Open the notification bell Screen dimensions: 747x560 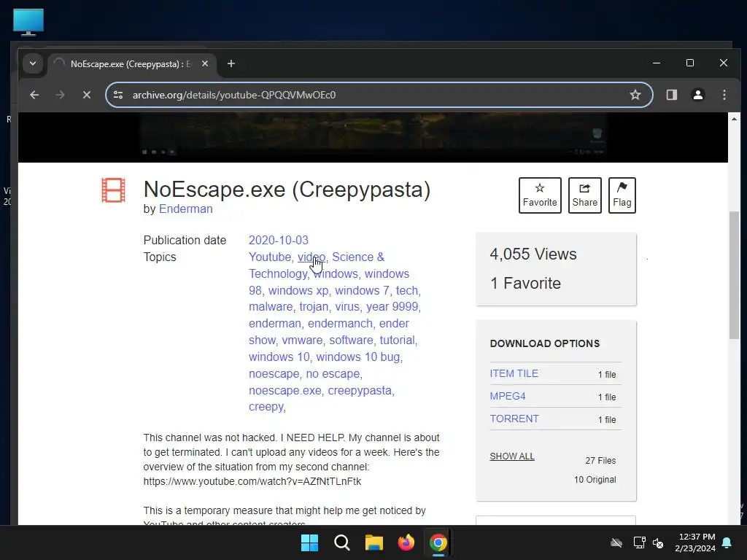tap(727, 542)
